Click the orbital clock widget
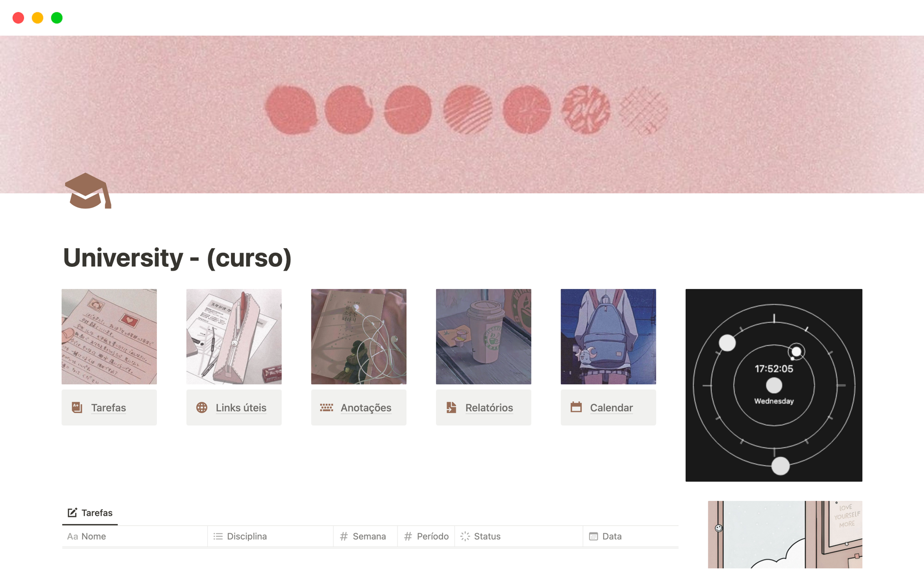The image size is (924, 578). [774, 385]
